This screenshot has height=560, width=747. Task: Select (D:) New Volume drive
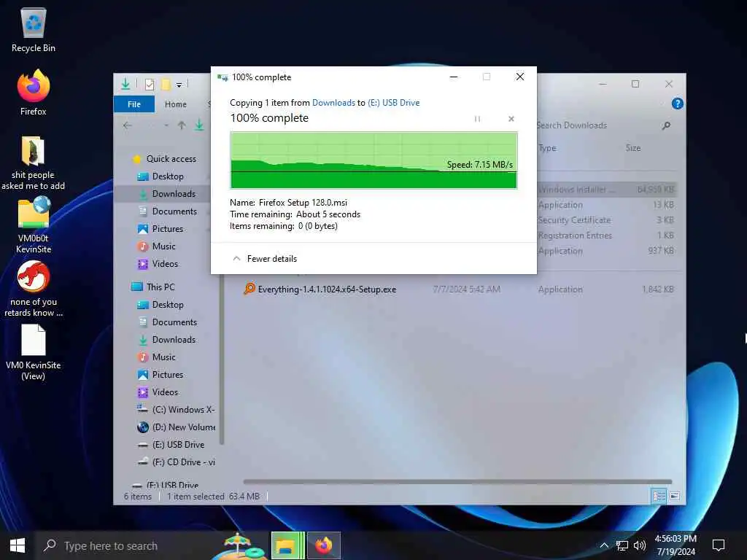coord(176,427)
